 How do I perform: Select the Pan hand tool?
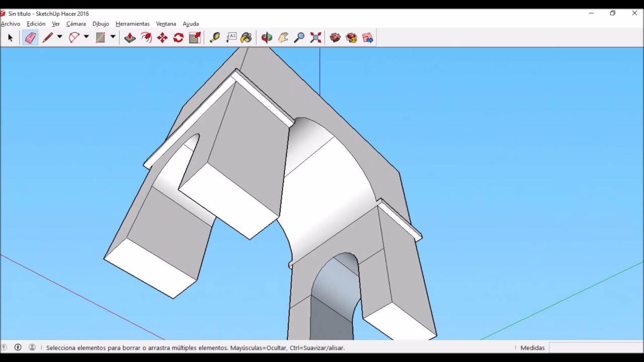[x=283, y=38]
